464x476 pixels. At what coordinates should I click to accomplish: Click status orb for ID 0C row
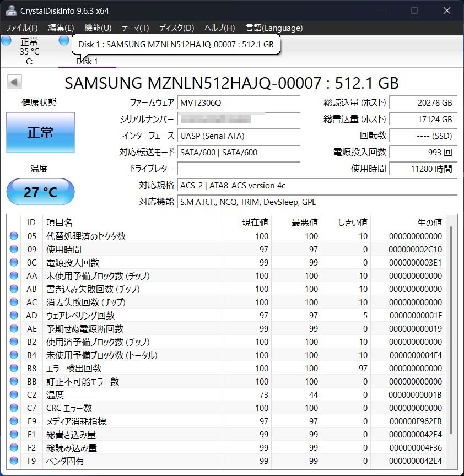pos(14,262)
